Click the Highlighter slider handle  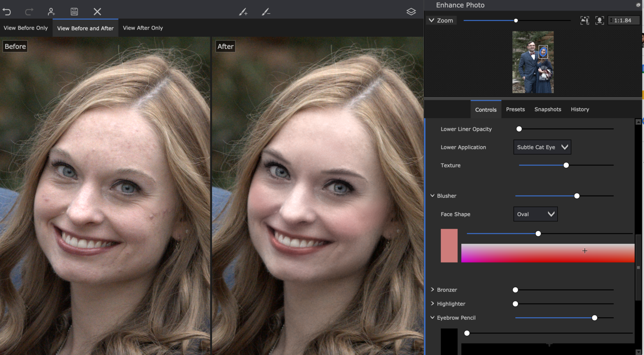pos(515,304)
